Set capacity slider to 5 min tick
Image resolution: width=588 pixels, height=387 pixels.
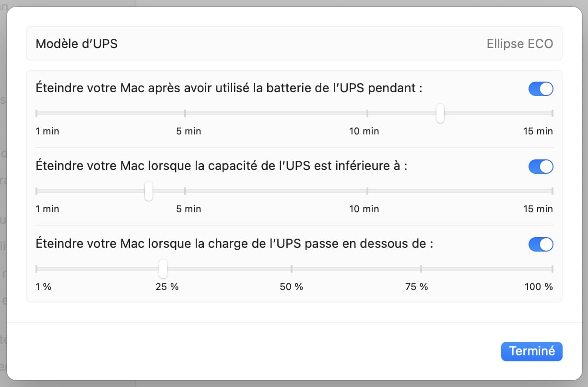coord(185,191)
